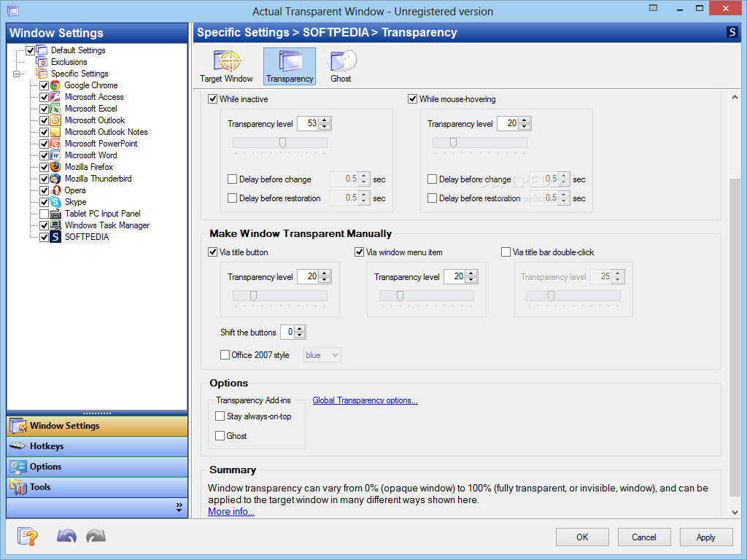
Task: Expand the navigation pane chevron
Action: click(x=179, y=507)
